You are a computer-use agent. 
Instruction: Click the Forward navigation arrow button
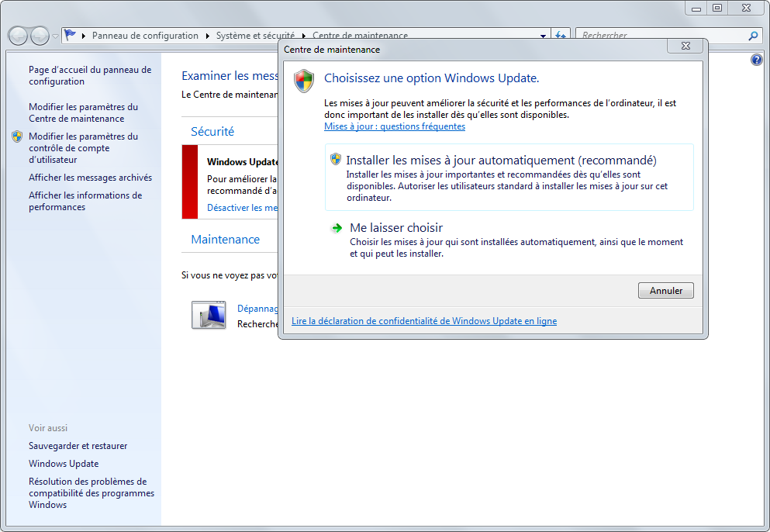(40, 36)
